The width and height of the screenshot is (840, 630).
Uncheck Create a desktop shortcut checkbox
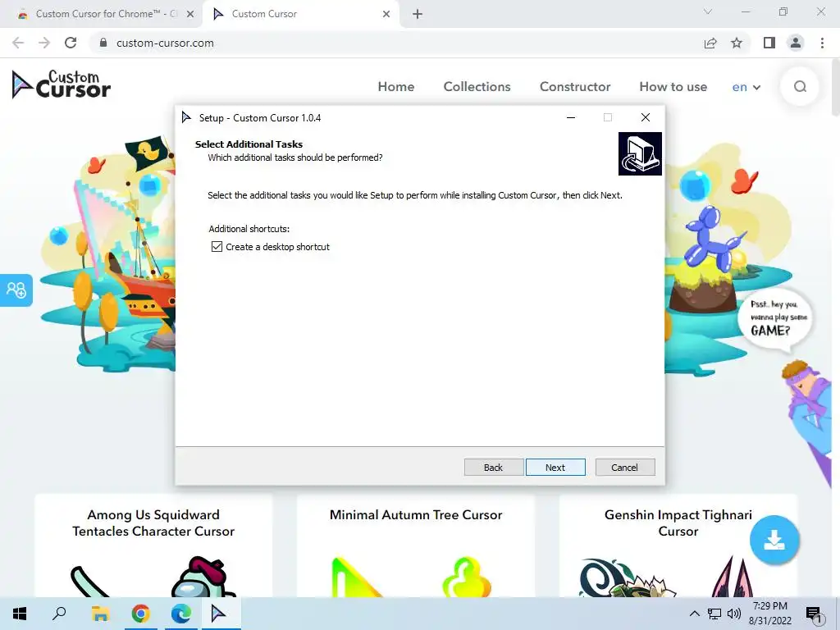(x=217, y=246)
